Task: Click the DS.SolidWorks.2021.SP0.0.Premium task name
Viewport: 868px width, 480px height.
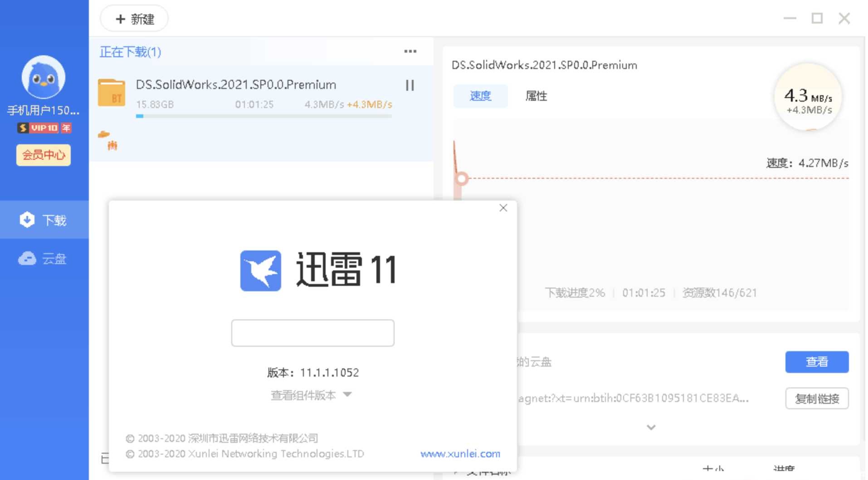Action: (236, 85)
